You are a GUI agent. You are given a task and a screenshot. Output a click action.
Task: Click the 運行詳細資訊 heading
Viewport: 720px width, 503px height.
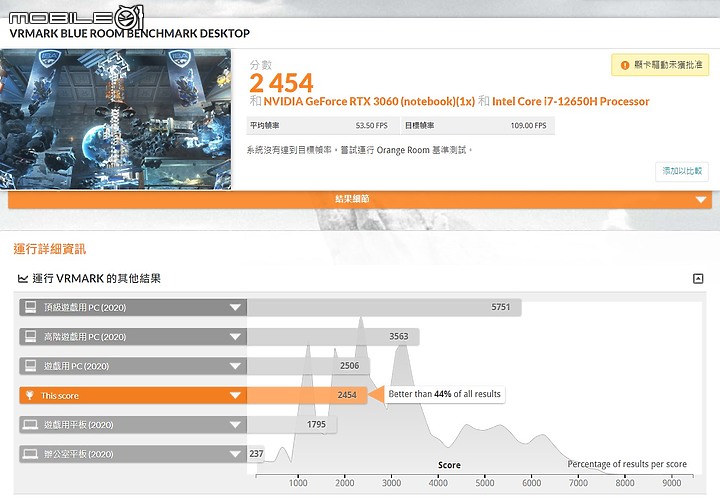pos(50,249)
